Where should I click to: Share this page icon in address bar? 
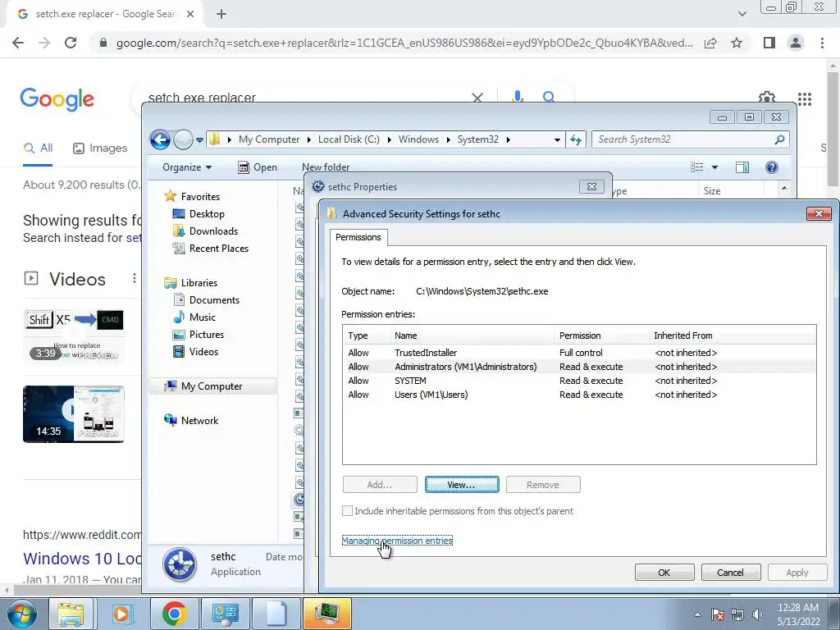(x=710, y=43)
